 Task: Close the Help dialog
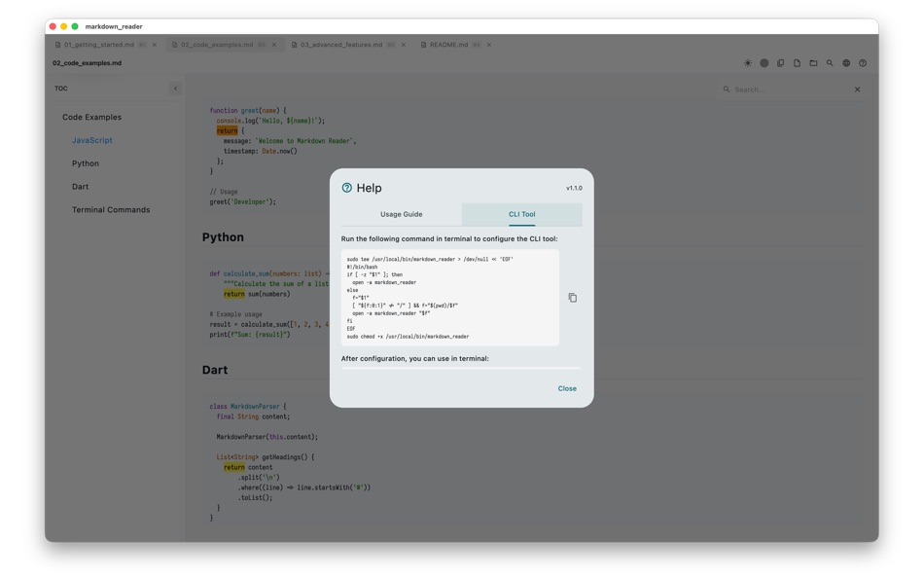click(x=567, y=387)
